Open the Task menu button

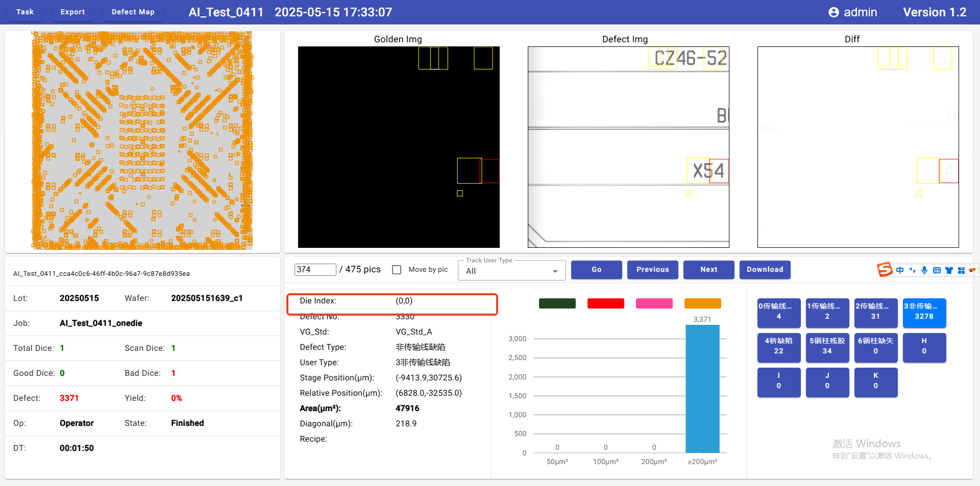[x=25, y=12]
